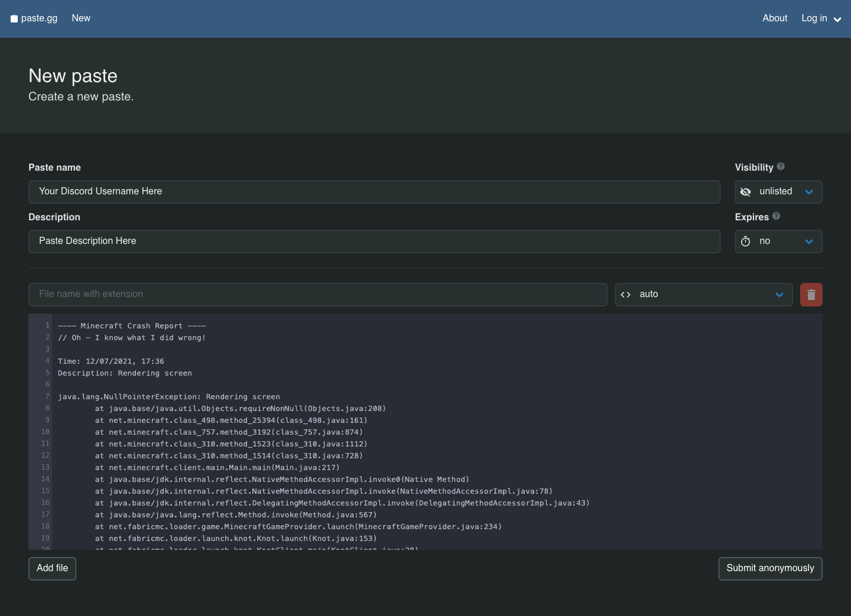Click the code brackets icon beside auto
851x616 pixels.
click(626, 294)
